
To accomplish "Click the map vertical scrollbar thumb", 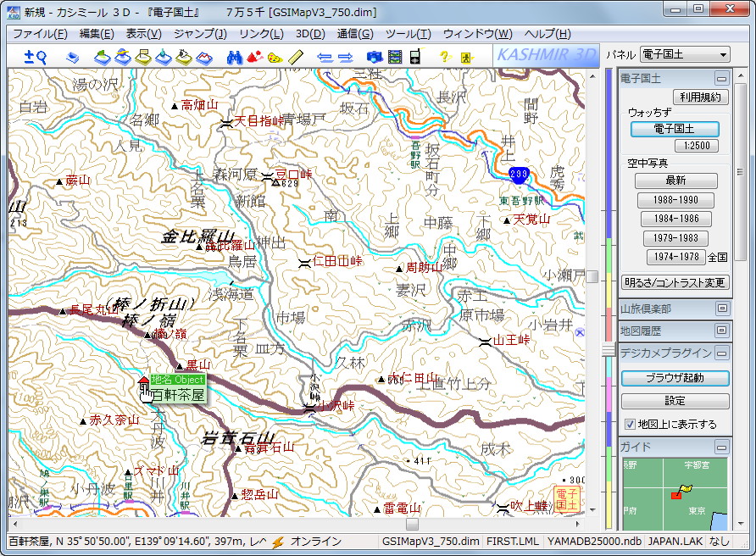I will (x=592, y=276).
